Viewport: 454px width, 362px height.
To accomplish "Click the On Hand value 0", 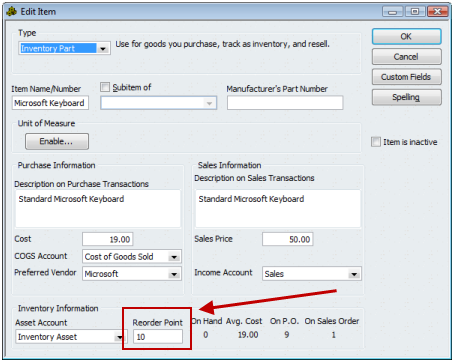I will pyautogui.click(x=206, y=335).
